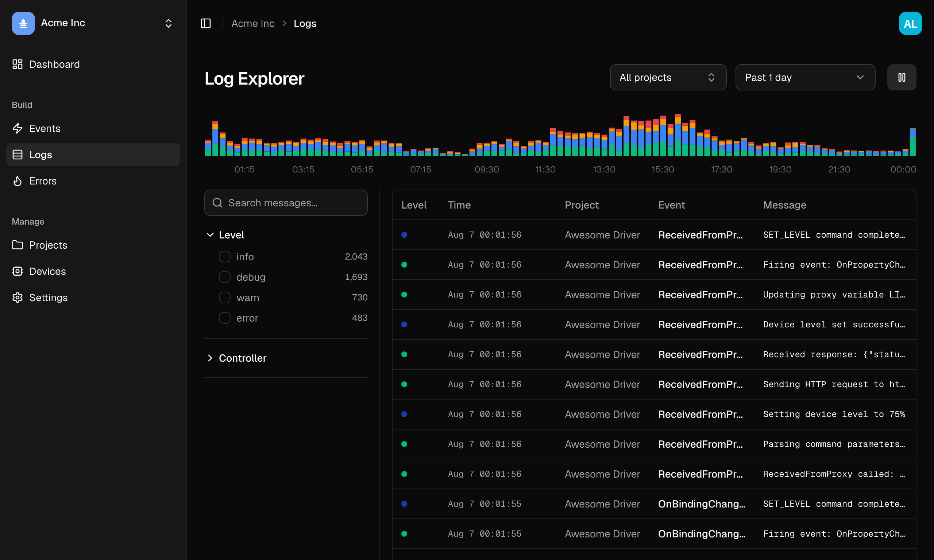Enable the error level checkbox

pos(225,318)
